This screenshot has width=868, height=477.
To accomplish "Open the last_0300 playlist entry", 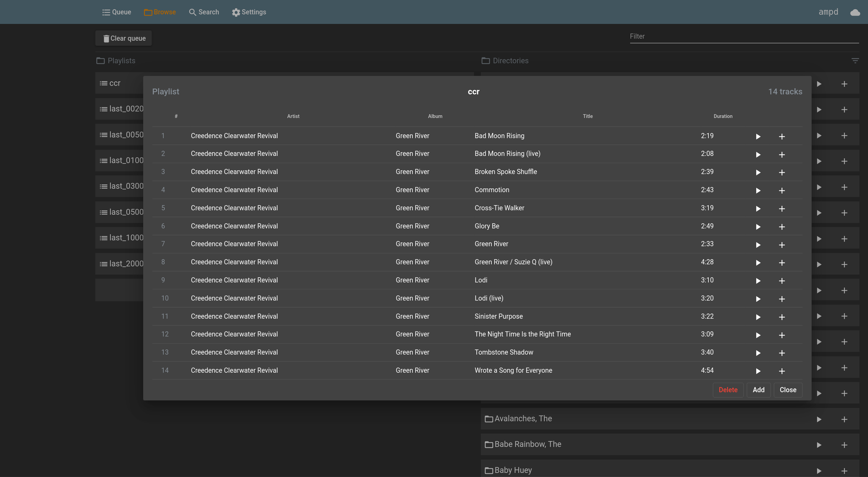I will click(119, 186).
